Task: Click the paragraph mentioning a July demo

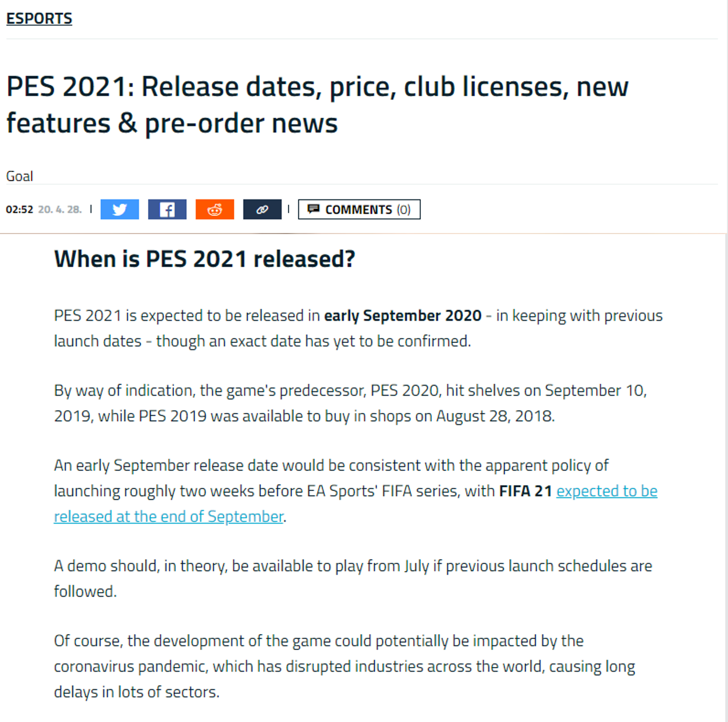Action: [353, 579]
